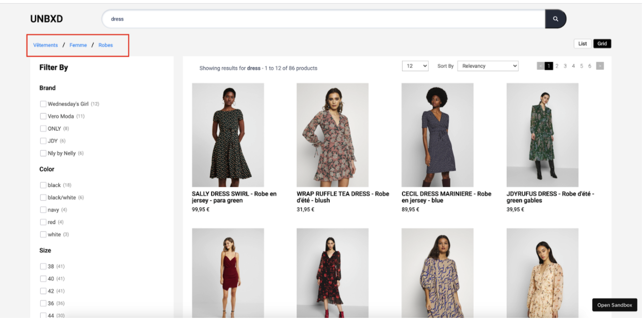
Task: Toggle the white color checkbox
Action: [x=43, y=234]
